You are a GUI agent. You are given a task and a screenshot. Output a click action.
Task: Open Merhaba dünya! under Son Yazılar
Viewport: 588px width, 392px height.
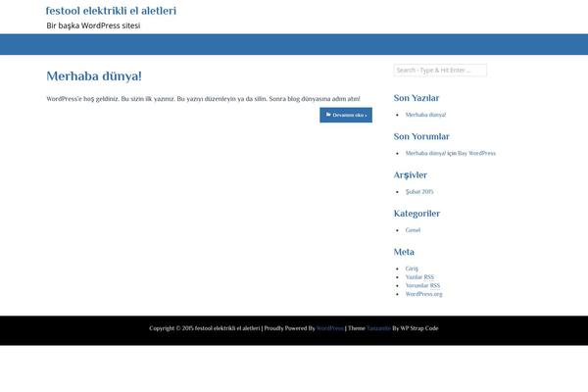pyautogui.click(x=425, y=115)
